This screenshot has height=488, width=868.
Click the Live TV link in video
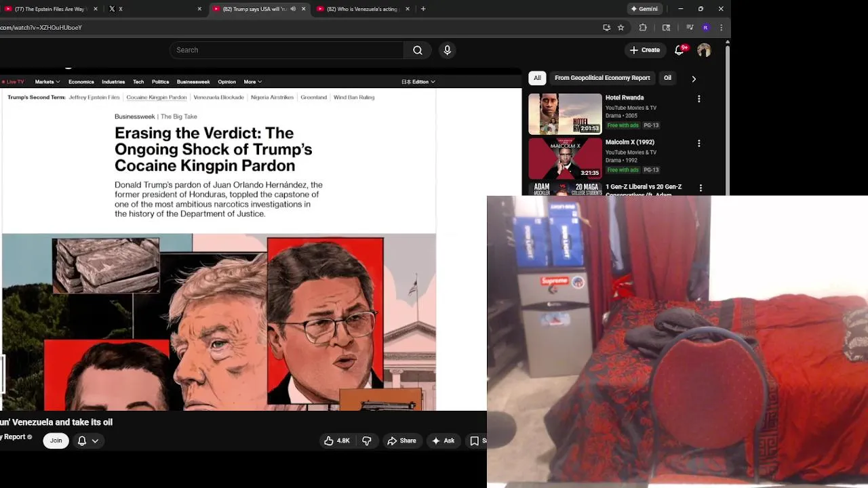[x=13, y=82]
